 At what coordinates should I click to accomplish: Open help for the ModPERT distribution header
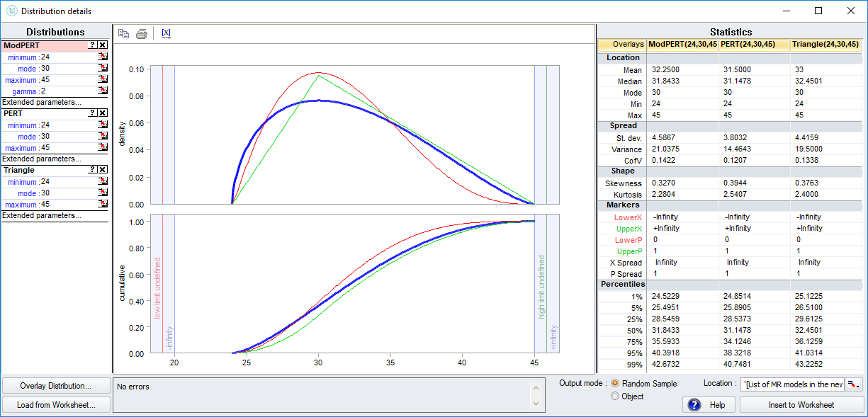pos(92,45)
